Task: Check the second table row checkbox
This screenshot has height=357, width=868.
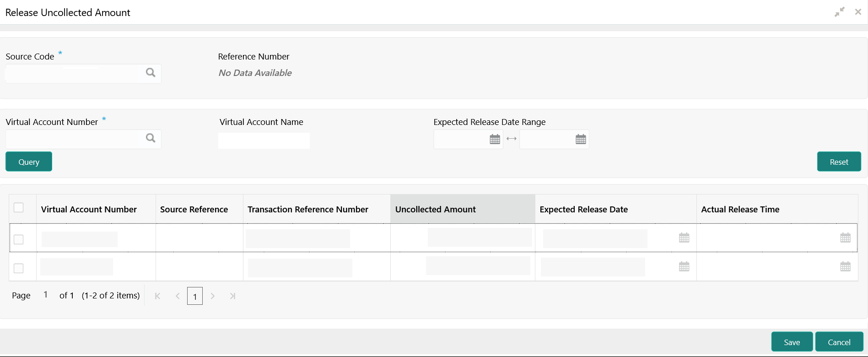Action: [x=19, y=268]
